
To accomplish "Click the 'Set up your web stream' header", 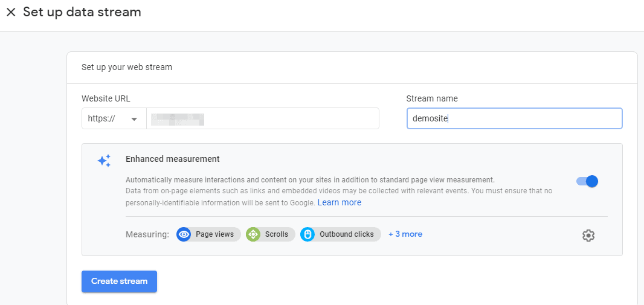I will point(127,67).
